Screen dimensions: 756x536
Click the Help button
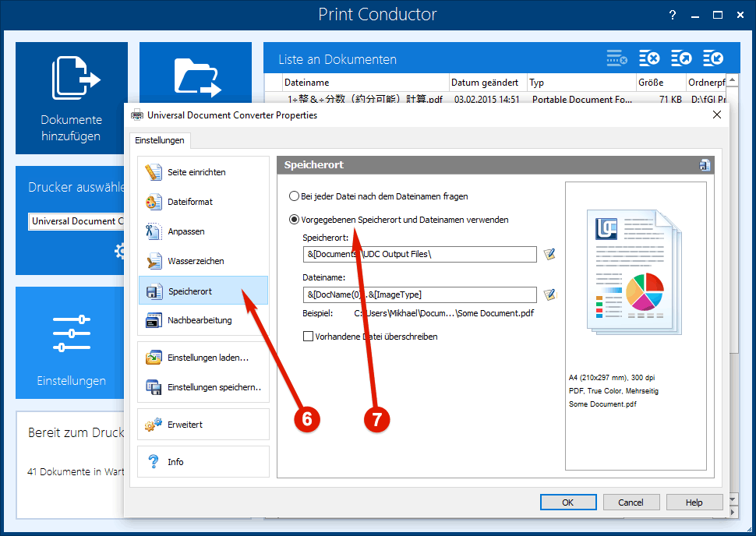pos(694,503)
